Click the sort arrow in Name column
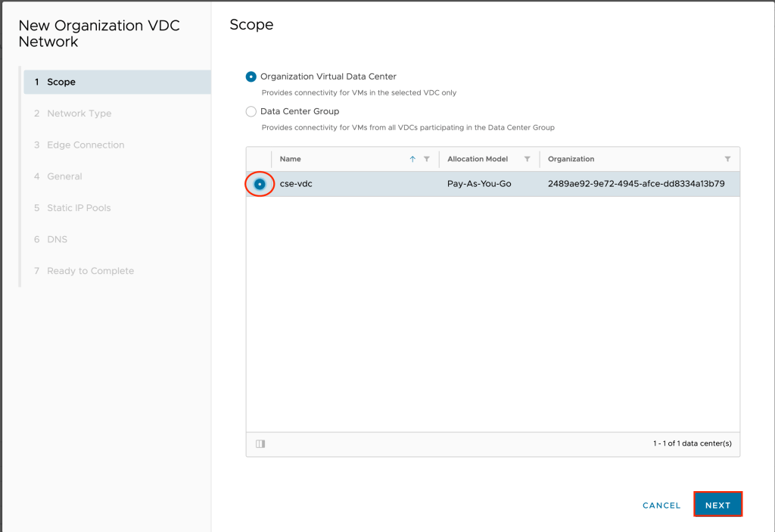Screen dimensions: 775x532 point(412,159)
